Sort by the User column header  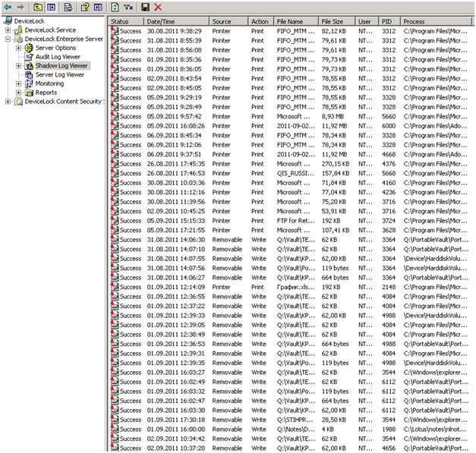click(367, 21)
